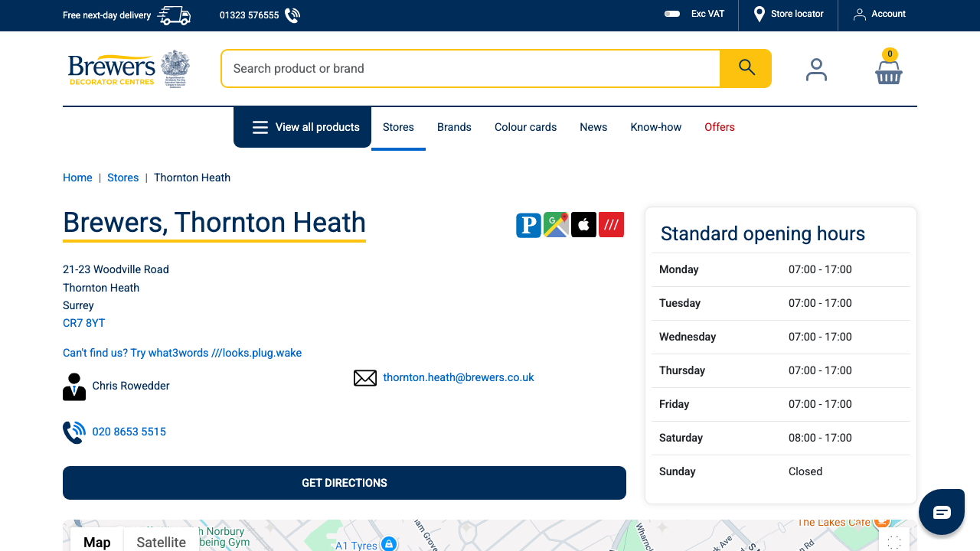The image size is (980, 551).
Task: Open the Colour cards menu item
Action: pyautogui.click(x=525, y=127)
